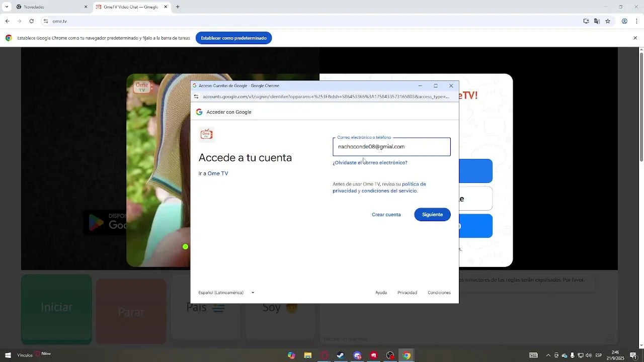Open File Explorer from the taskbar
The height and width of the screenshot is (362, 644).
308,355
